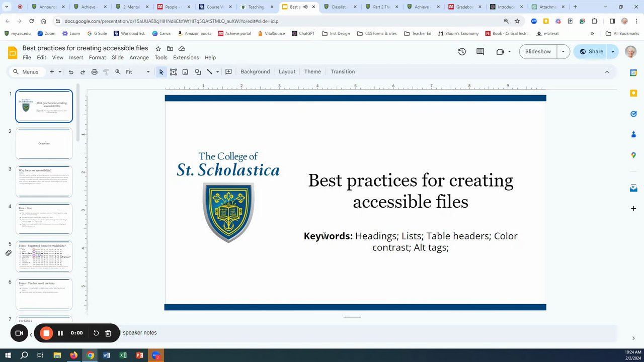The image size is (644, 362).
Task: Open the Arrange menu
Action: (x=139, y=58)
